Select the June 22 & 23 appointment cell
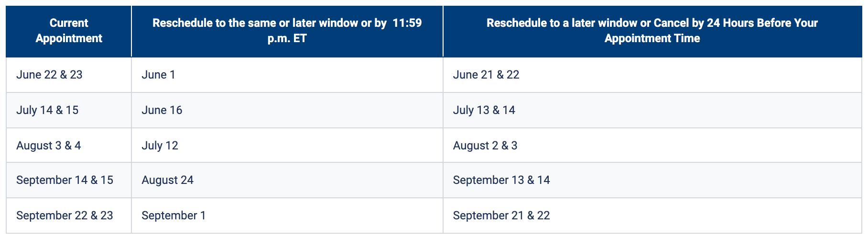 (x=49, y=75)
